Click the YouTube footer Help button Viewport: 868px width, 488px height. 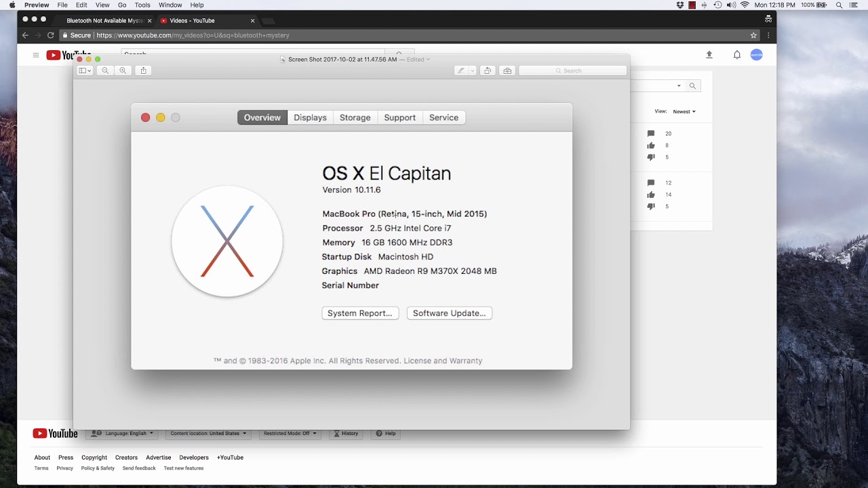point(386,434)
